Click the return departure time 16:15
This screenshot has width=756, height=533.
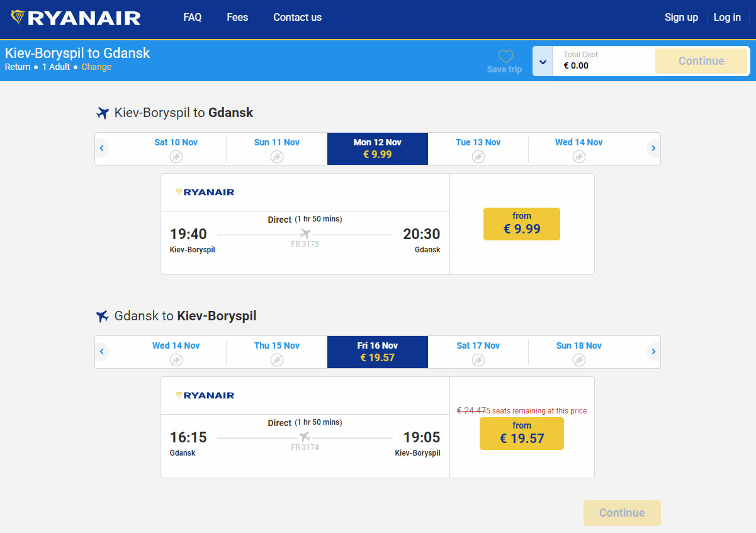(x=188, y=437)
